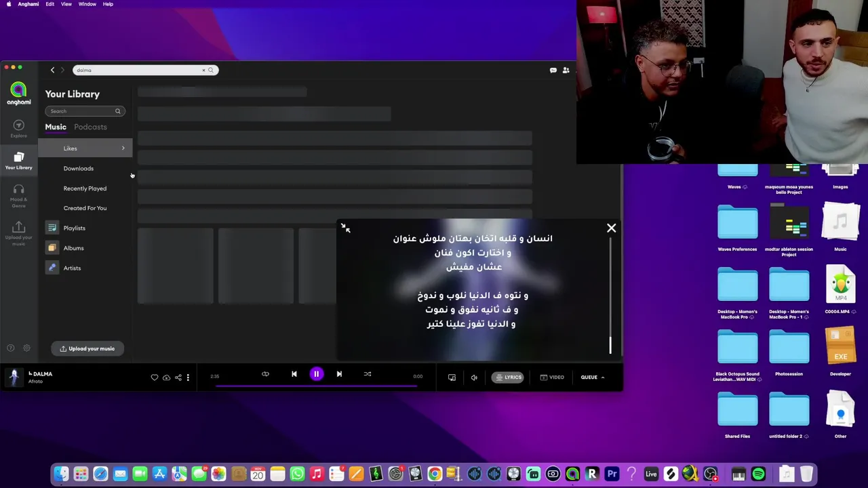Open the three-dot song options menu
The height and width of the screenshot is (488, 868).
(x=188, y=378)
